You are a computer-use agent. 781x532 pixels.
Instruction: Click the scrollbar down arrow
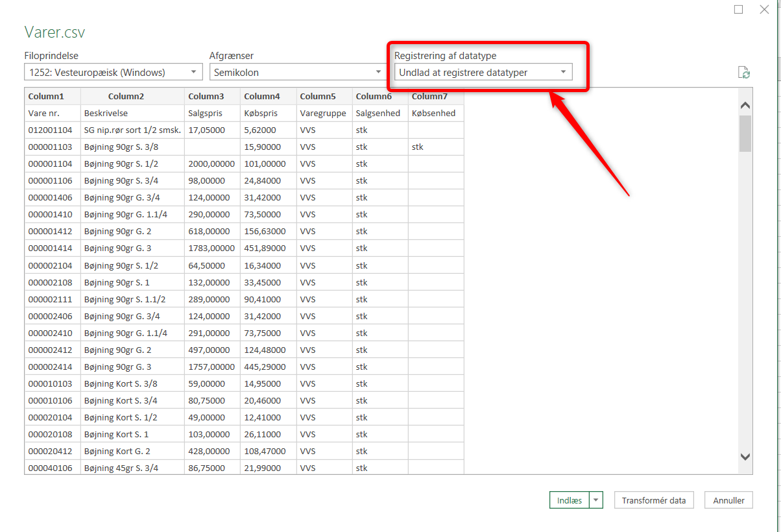[x=745, y=457]
